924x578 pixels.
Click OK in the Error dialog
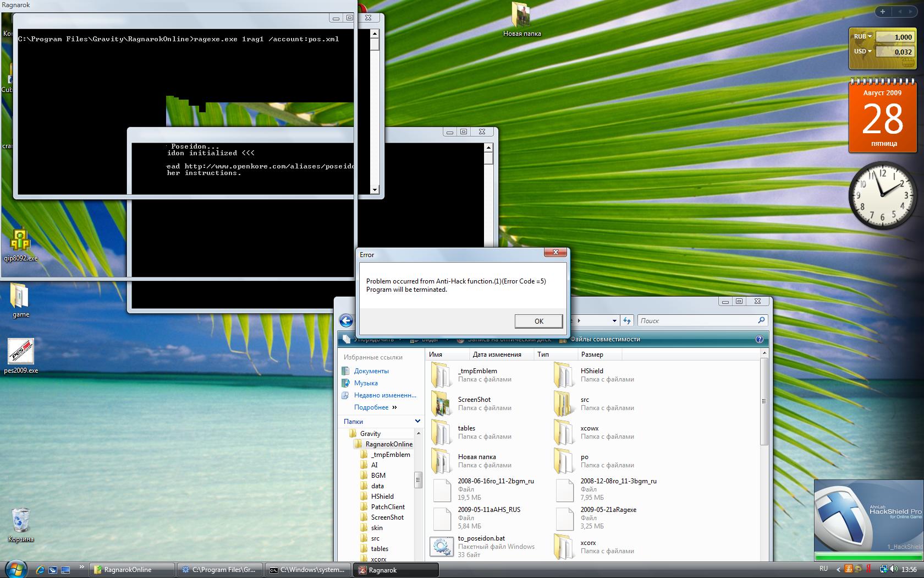[538, 321]
